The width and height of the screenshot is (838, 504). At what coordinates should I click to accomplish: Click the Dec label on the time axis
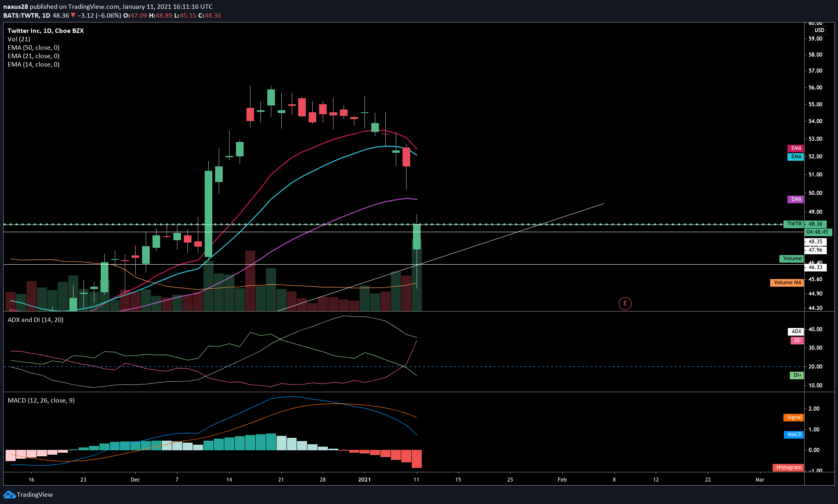pyautogui.click(x=135, y=480)
